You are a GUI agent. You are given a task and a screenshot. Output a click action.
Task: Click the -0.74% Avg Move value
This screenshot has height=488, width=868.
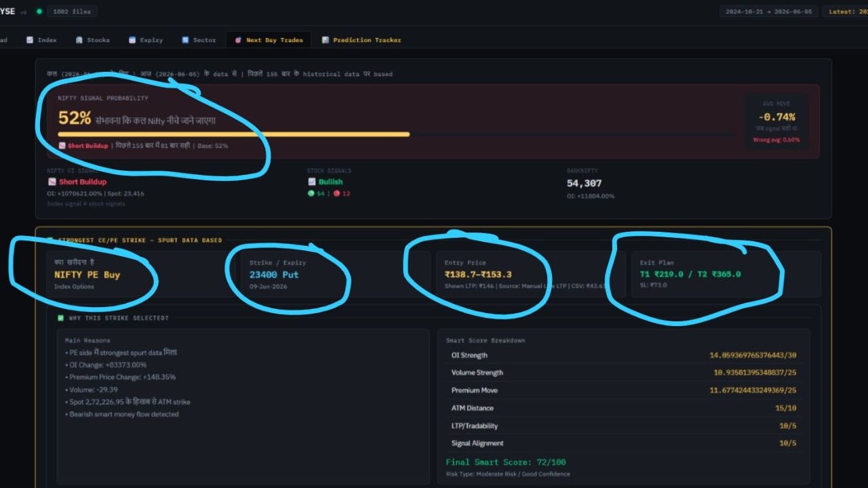pos(776,117)
